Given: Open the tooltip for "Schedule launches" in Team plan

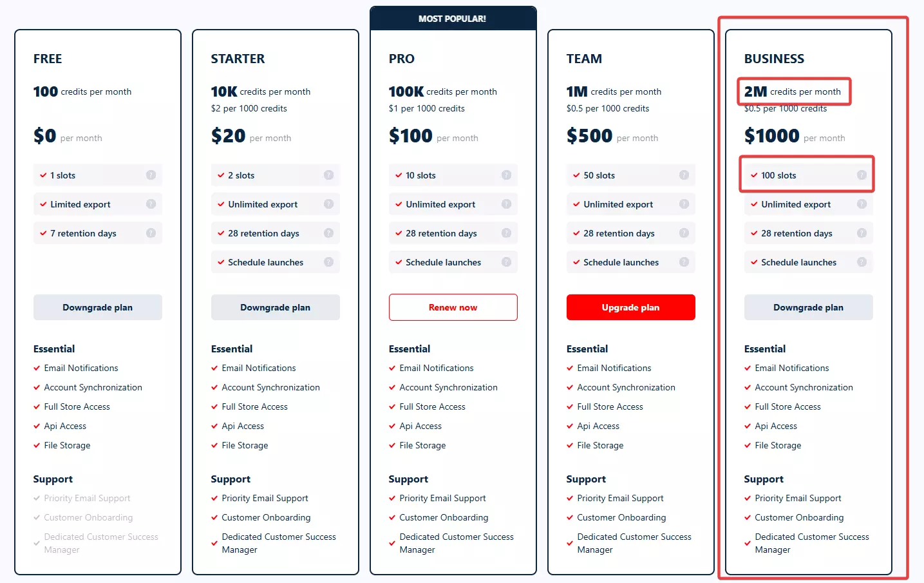Looking at the screenshot, I should [684, 262].
